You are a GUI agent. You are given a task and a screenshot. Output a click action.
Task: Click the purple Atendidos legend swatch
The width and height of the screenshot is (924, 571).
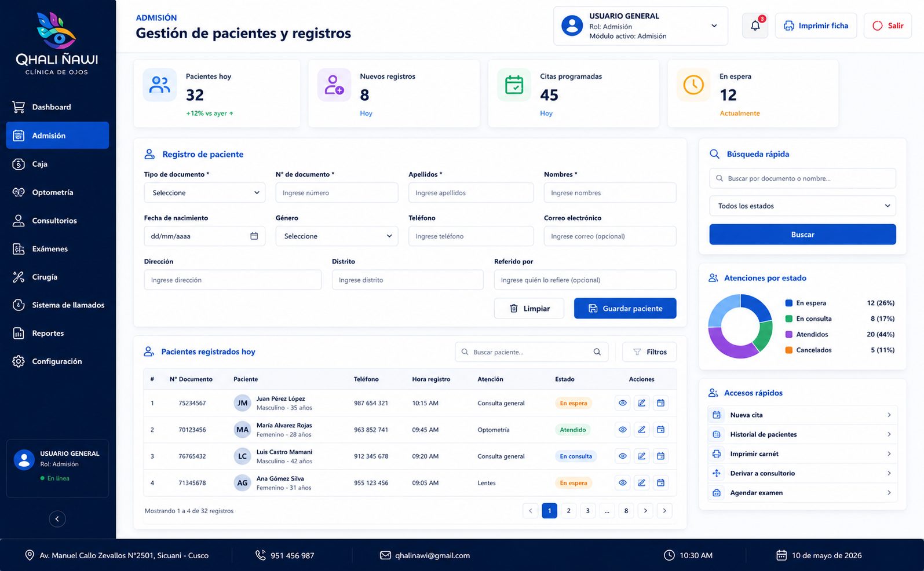pyautogui.click(x=788, y=334)
